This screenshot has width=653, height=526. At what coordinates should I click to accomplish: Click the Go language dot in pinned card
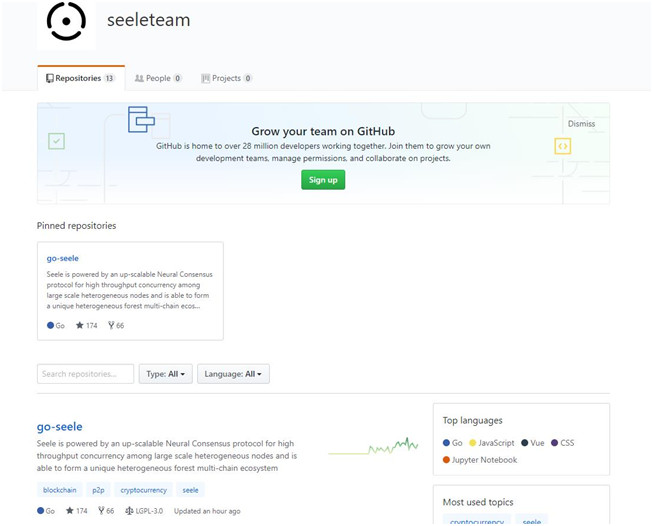pos(50,325)
